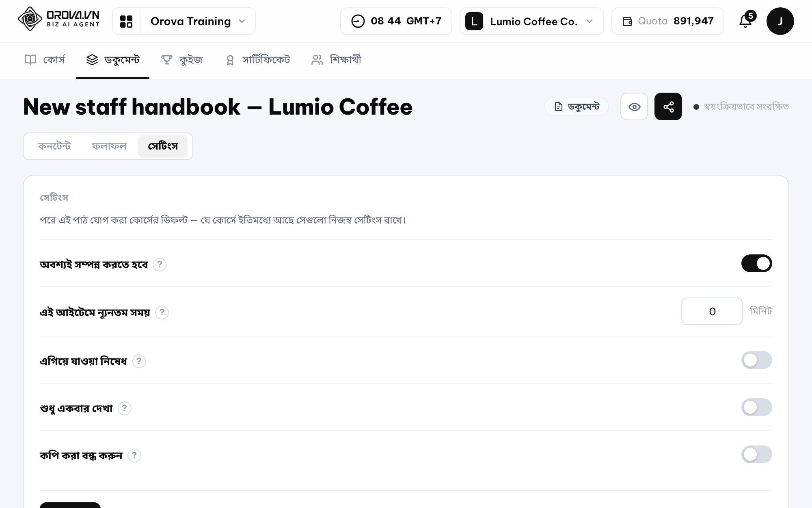Open the ডকুমেন্ট tab
Viewport: 812px width, 508px height.
113,60
